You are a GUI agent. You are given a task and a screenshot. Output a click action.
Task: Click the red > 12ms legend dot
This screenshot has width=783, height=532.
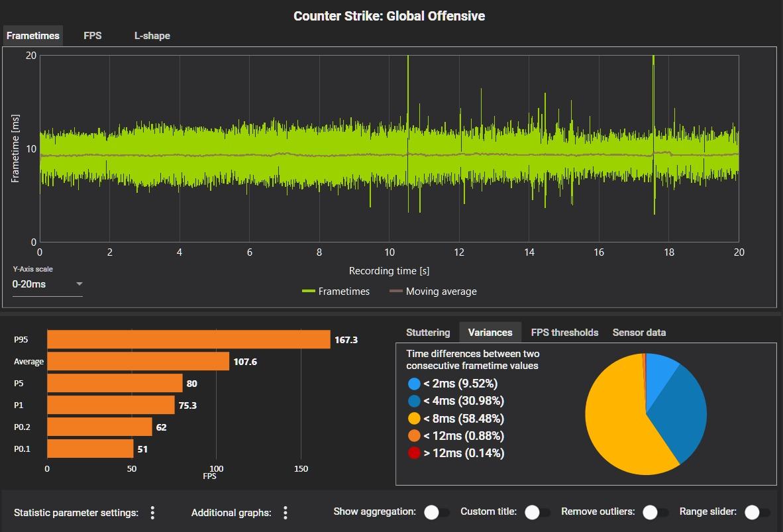point(414,453)
